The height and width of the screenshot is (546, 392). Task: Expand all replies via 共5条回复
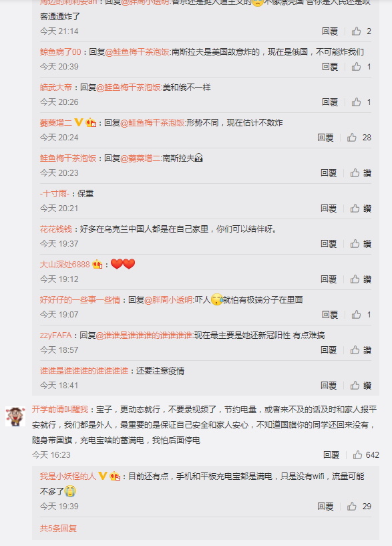click(x=59, y=528)
